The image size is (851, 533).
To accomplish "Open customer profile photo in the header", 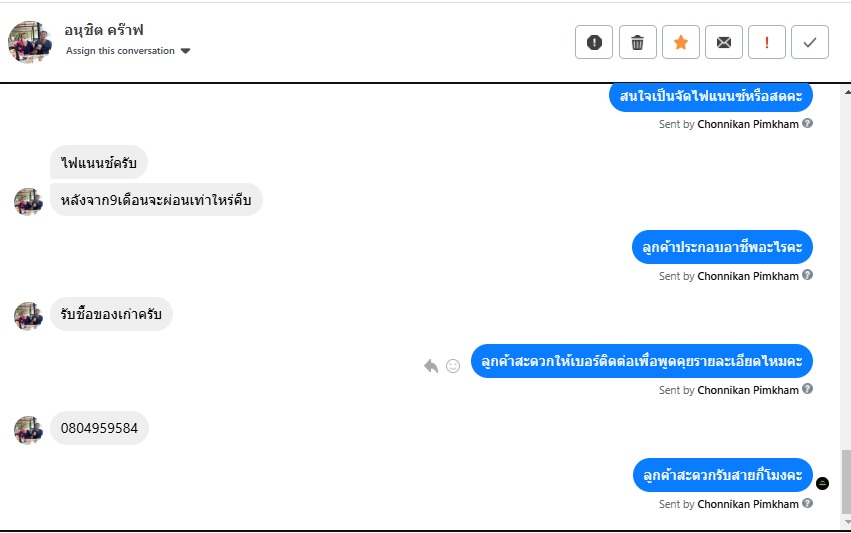I will (x=30, y=41).
